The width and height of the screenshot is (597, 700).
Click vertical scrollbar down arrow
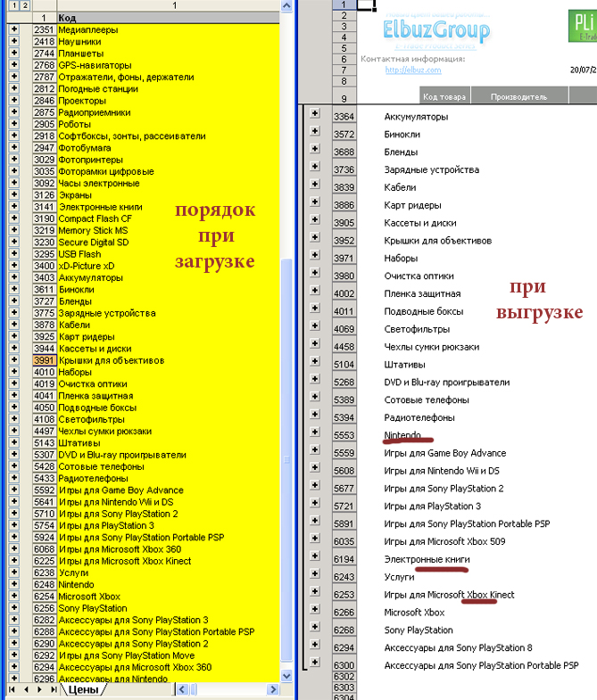pyautogui.click(x=286, y=676)
